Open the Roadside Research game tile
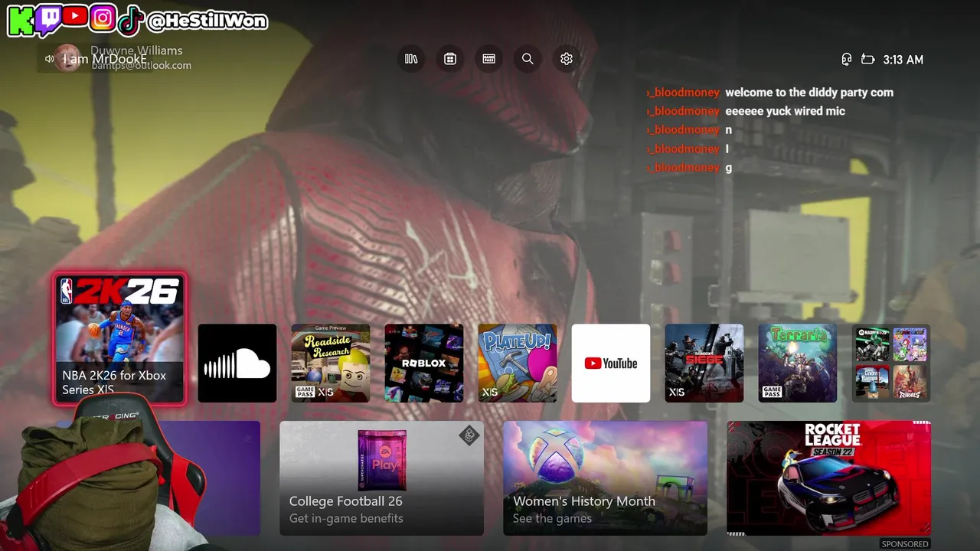The height and width of the screenshot is (551, 980). coord(331,363)
